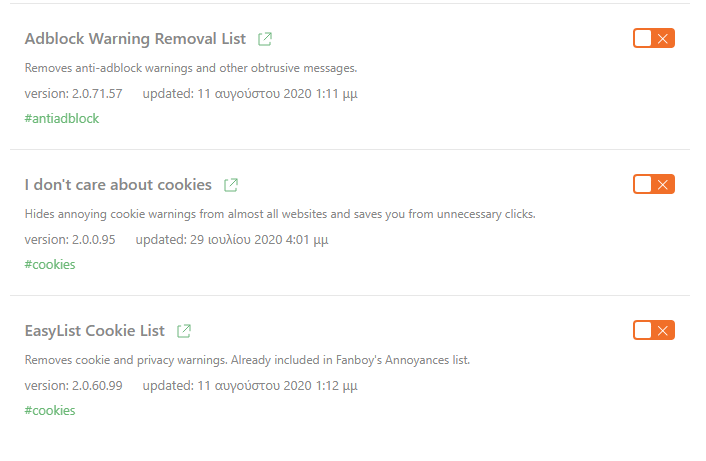706x461 pixels.
Task: Click the 'Hides annoying cookie warnings' description
Action: [x=280, y=214]
